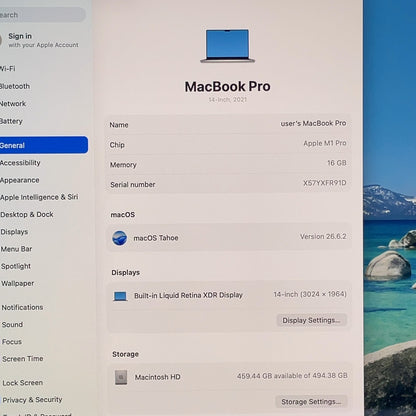Click the "14-inch, 2021" subtitle
Viewport: 416px width, 416px height.
point(227,100)
